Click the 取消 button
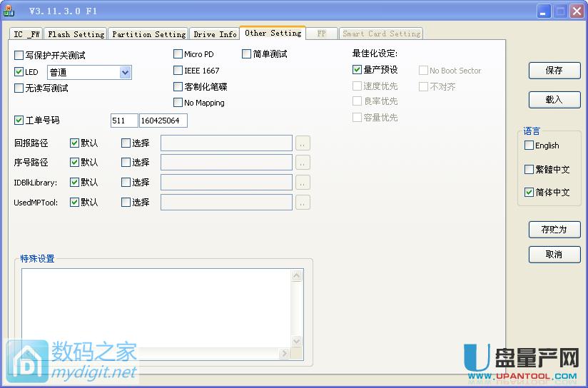The width and height of the screenshot is (588, 388). coord(554,255)
